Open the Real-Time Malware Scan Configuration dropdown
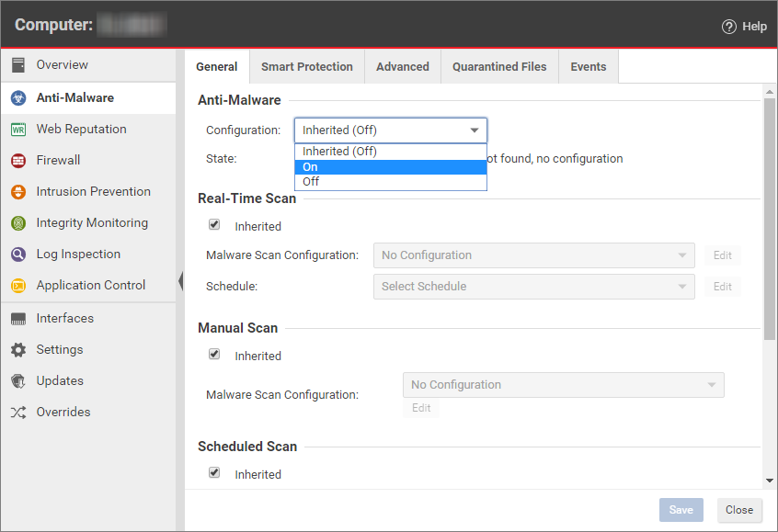 [x=533, y=255]
